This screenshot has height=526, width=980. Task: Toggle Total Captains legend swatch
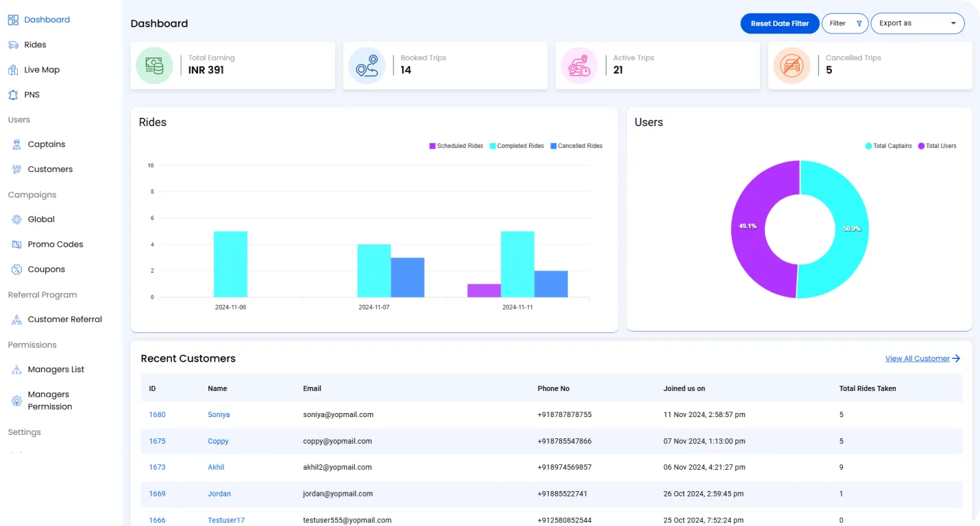tap(869, 146)
